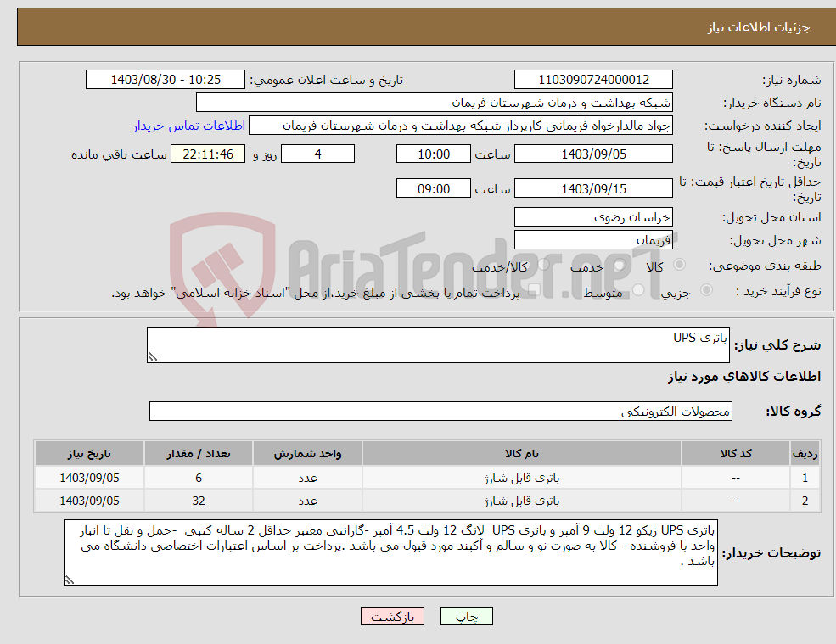The width and height of the screenshot is (836, 644).
Task: Click row 1 unit cell عدد
Action: (307, 478)
